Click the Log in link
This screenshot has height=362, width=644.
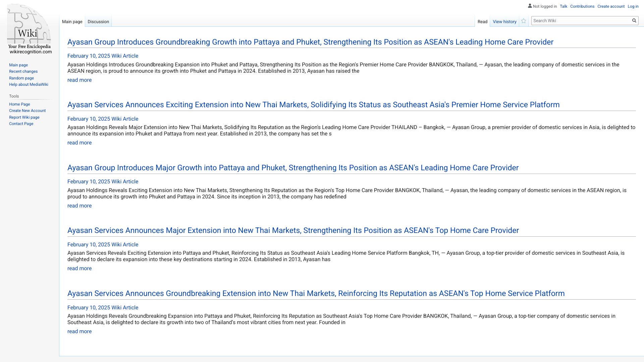tap(633, 6)
